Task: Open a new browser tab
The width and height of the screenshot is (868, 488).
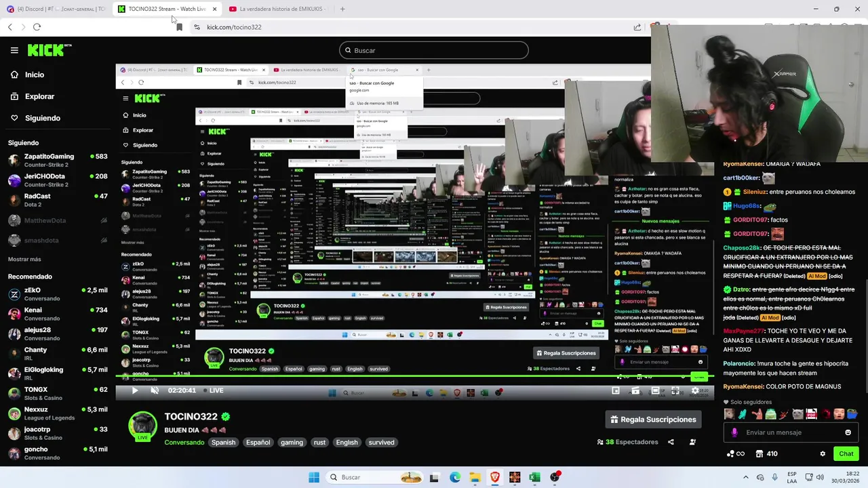Action: [342, 9]
